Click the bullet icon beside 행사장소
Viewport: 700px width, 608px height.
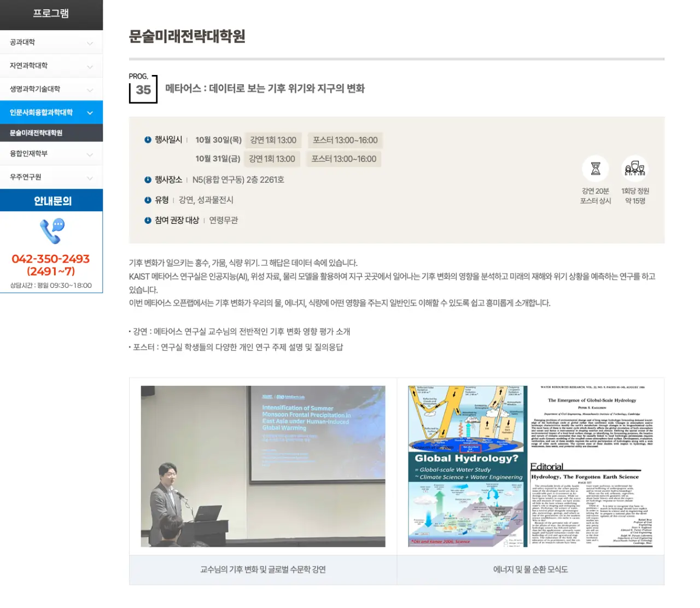(x=148, y=180)
